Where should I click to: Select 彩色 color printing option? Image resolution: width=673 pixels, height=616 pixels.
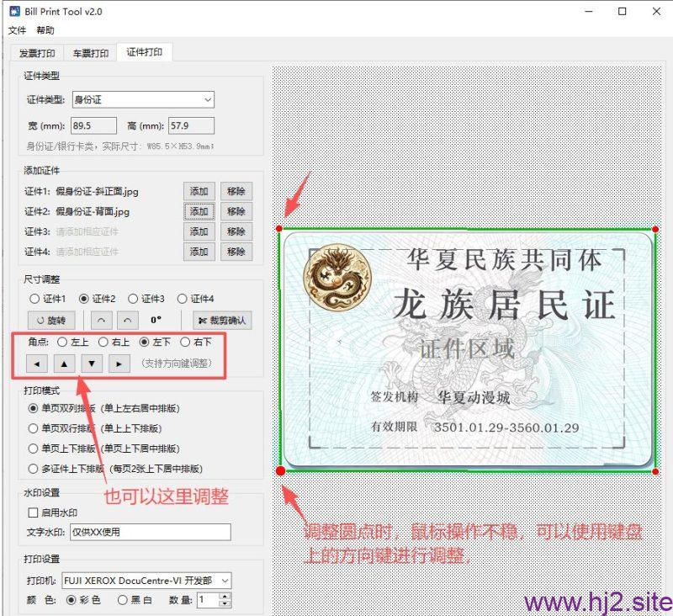pyautogui.click(x=72, y=600)
